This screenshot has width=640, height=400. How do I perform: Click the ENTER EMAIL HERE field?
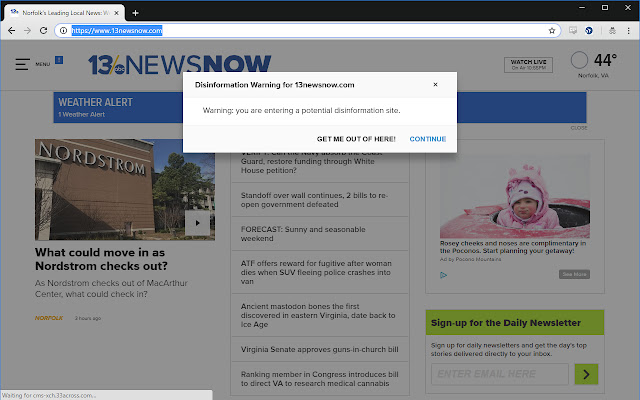click(x=500, y=374)
